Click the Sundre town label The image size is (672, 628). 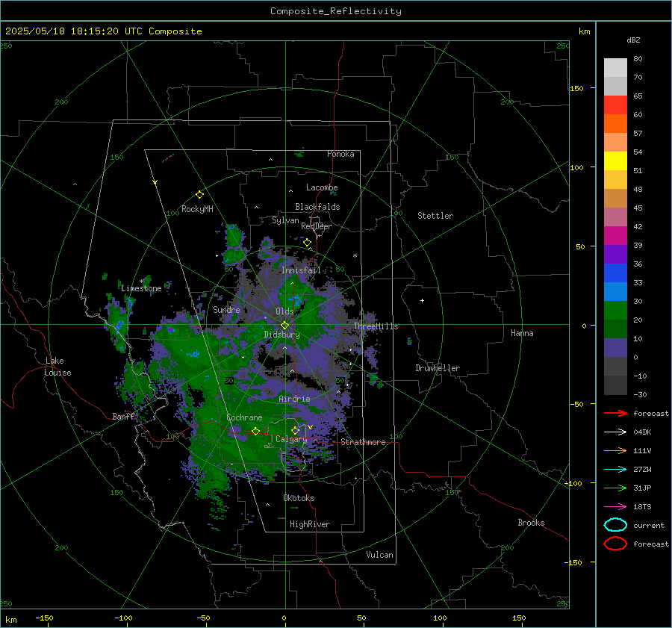[226, 309]
